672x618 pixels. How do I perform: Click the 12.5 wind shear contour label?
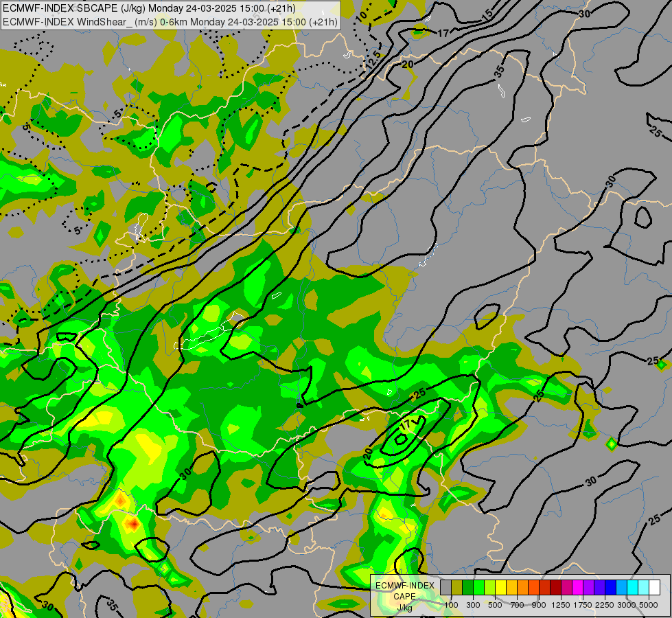(x=373, y=60)
